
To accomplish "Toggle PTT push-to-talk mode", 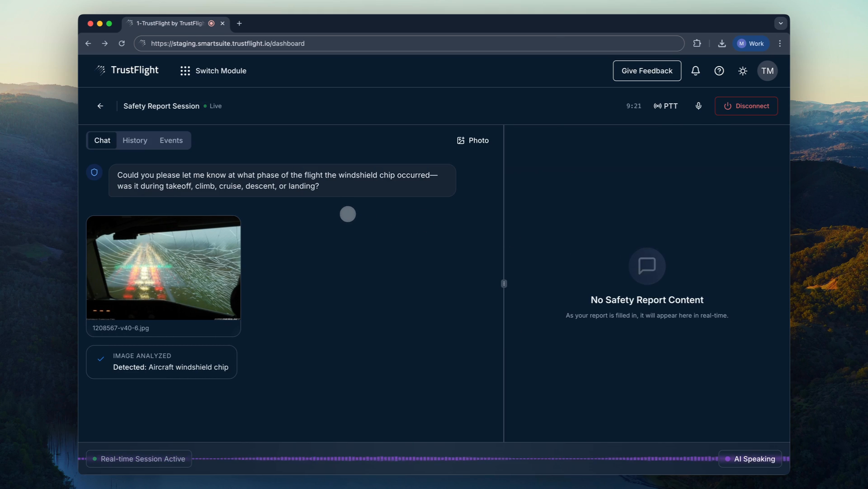I will [666, 106].
